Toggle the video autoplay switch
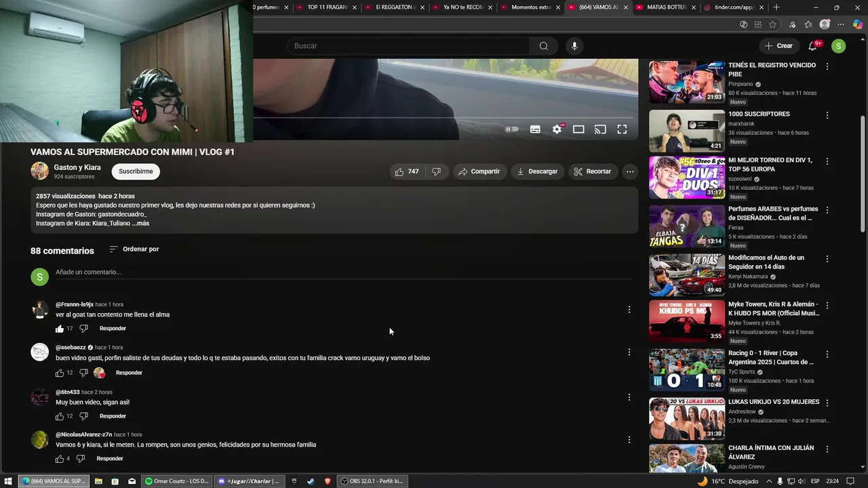Screen dimensions: 868x488 [x=512, y=129]
